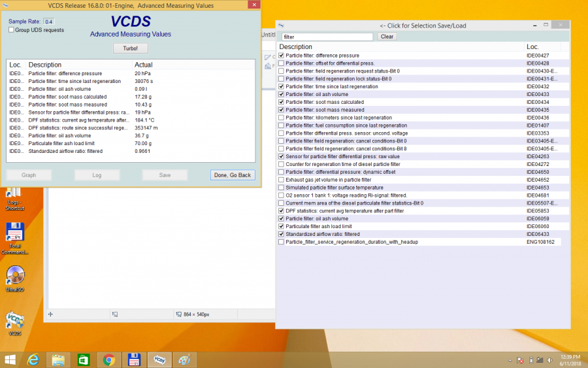Uncheck Particle filter: time since last regeneration
This screenshot has height=368, width=588.
pos(281,87)
